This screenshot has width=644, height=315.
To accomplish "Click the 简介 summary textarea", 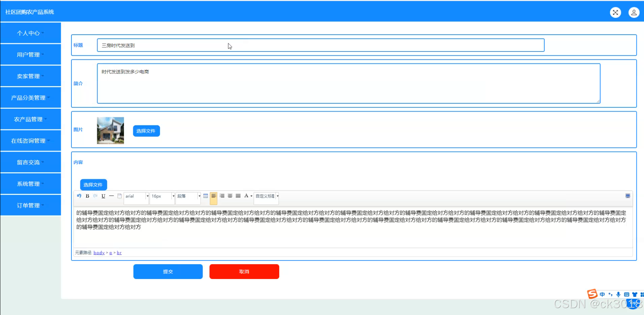I will (x=349, y=83).
